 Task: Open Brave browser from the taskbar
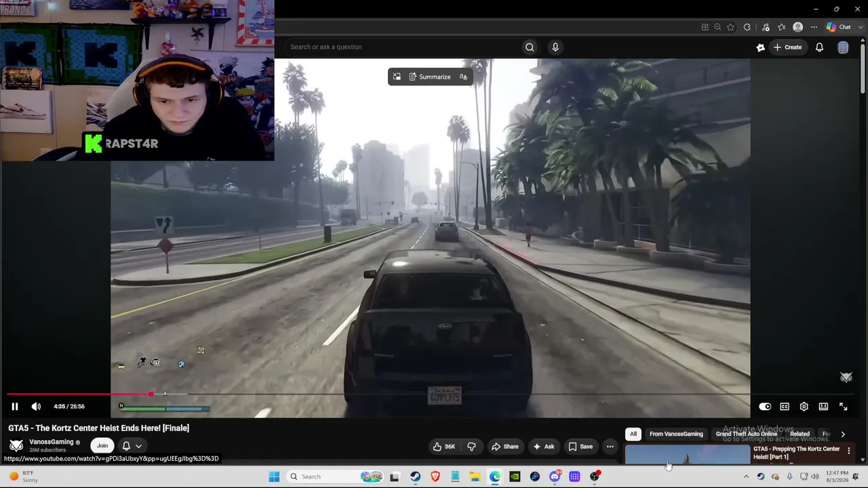point(435,476)
